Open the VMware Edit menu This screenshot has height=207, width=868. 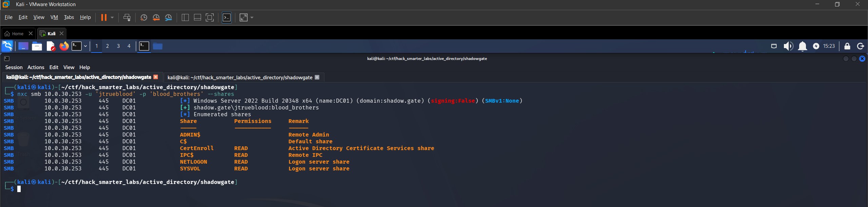pos(23,17)
